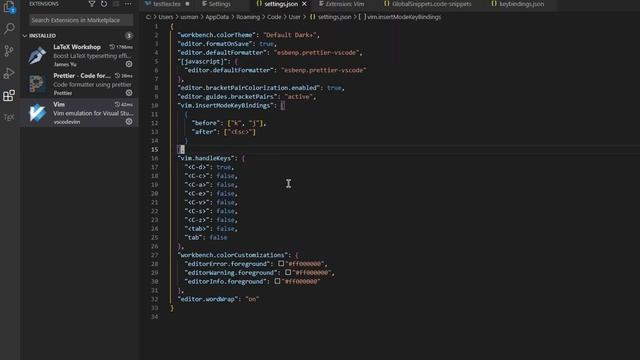This screenshot has height=360, width=640.
Task: Click LaTeX Workshop activation time clock icon
Action: 112,47
